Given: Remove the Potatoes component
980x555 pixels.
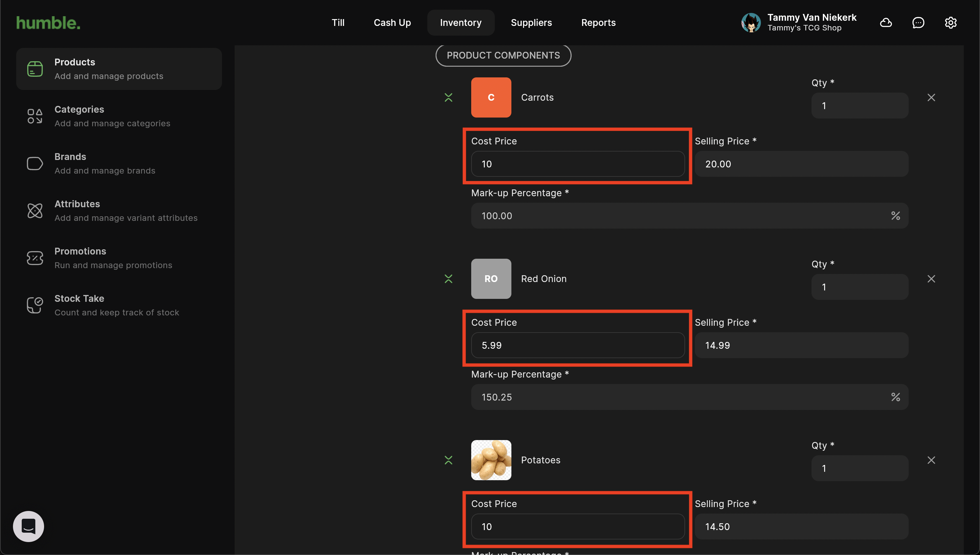Looking at the screenshot, I should 931,460.
